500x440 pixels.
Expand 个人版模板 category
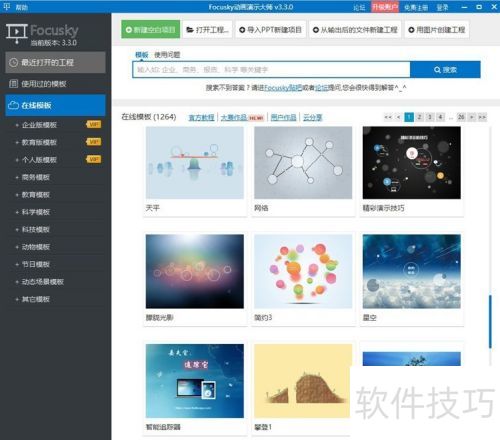tap(39, 160)
